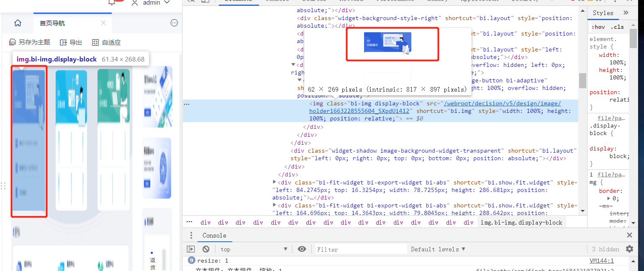Switch to the Console drawer tab
Viewport: 644px width, 271px height.
pyautogui.click(x=214, y=235)
